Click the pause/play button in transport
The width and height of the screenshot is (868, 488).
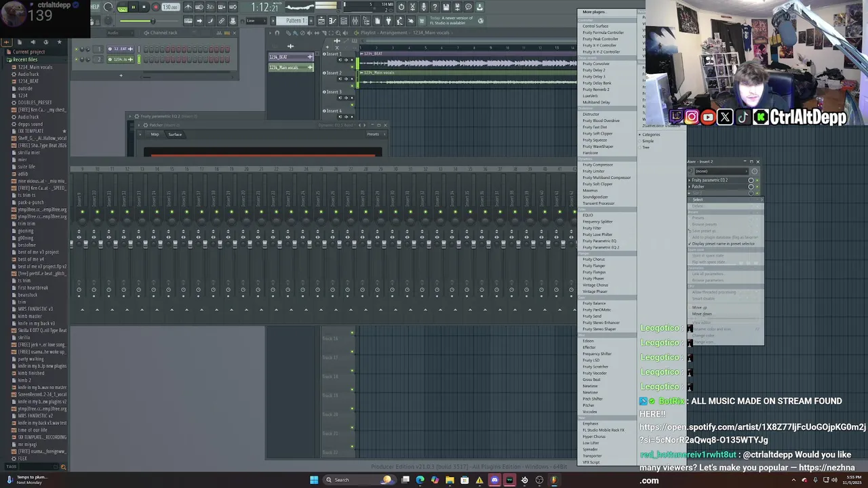tap(133, 7)
